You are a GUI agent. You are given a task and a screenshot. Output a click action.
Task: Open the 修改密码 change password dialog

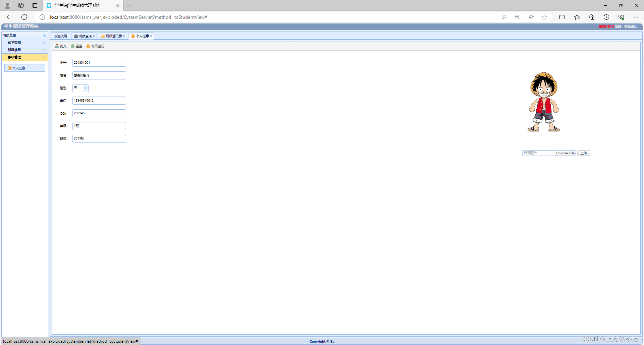[95, 46]
